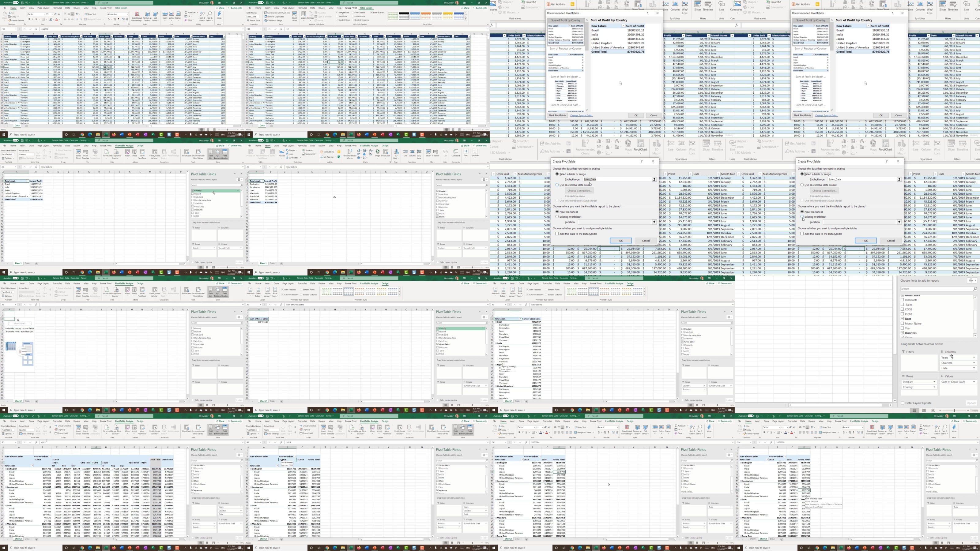The image size is (980, 551).
Task: Click Table Design tab in window showing Table Design ribbon
Action: pos(366,8)
